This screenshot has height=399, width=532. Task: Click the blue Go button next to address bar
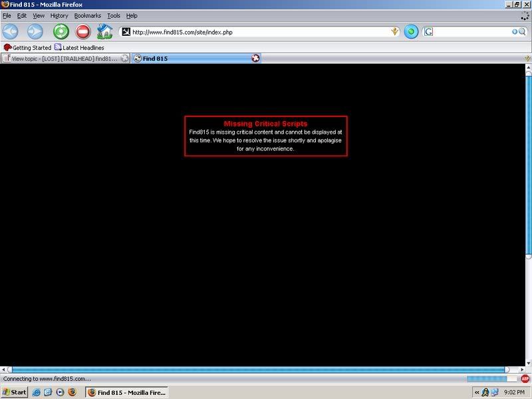(x=411, y=32)
